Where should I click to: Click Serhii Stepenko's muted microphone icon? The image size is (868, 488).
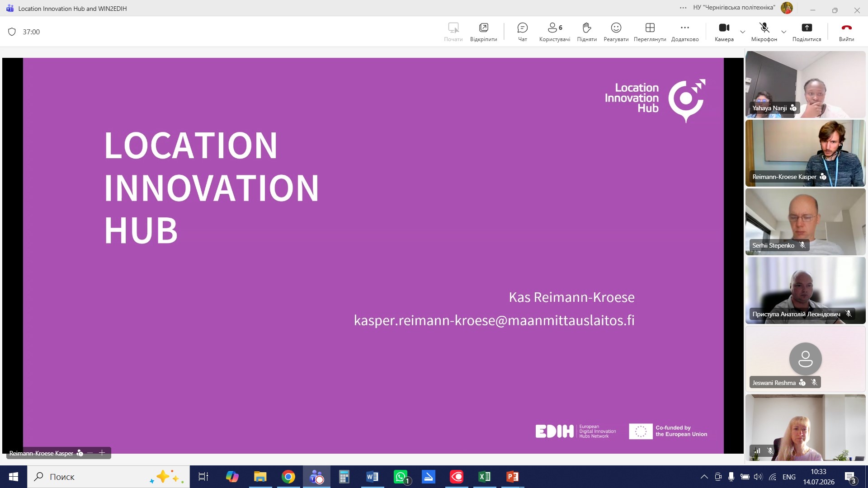(x=802, y=245)
